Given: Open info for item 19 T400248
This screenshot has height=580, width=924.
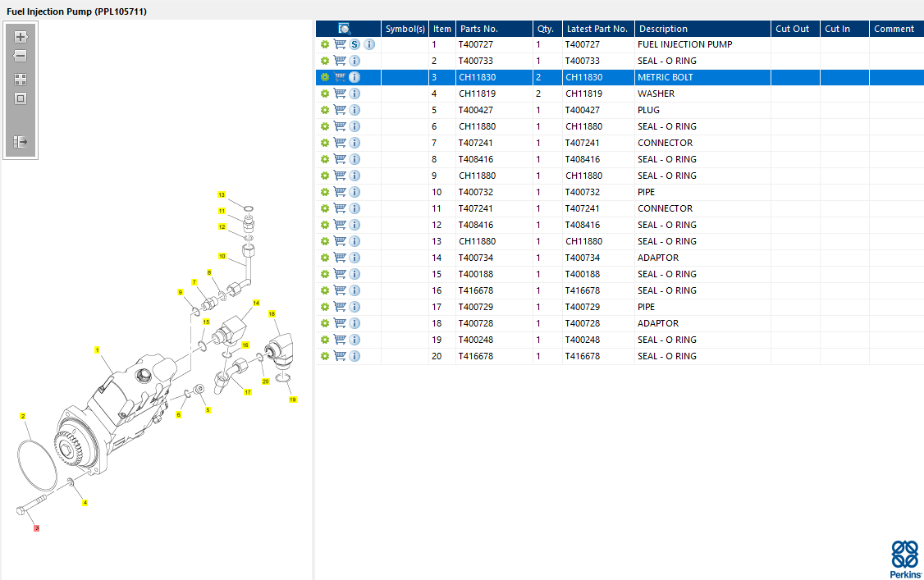Looking at the screenshot, I should click(355, 340).
